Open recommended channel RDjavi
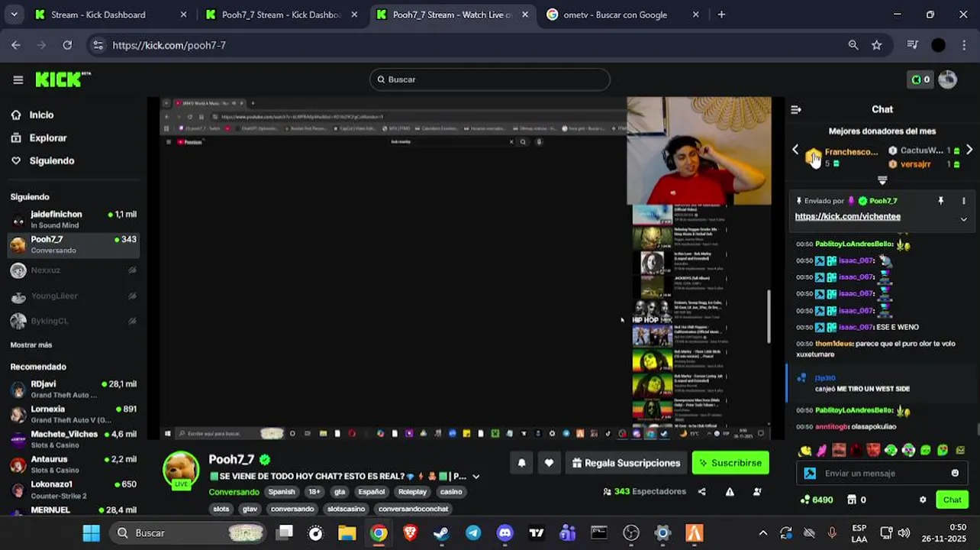Image resolution: width=980 pixels, height=550 pixels. click(x=73, y=389)
